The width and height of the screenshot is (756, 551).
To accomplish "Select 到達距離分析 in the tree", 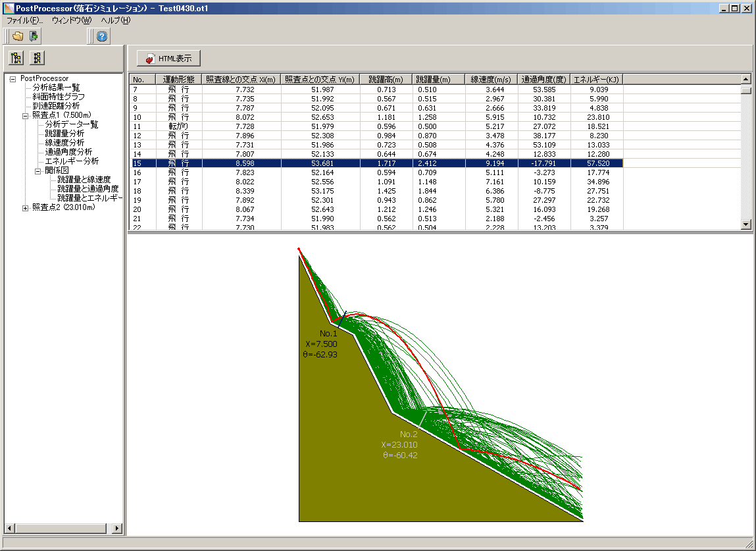I will (x=56, y=106).
